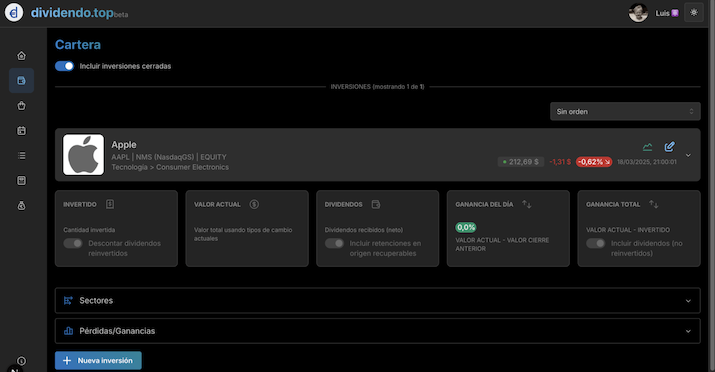Expand the Pérdidas/Ganancias section

coord(378,331)
